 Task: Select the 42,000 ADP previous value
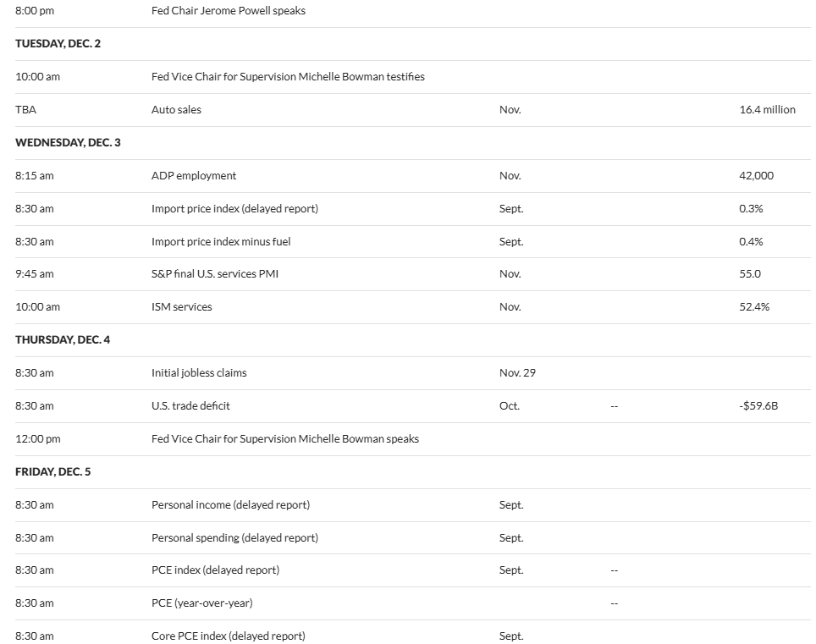756,176
